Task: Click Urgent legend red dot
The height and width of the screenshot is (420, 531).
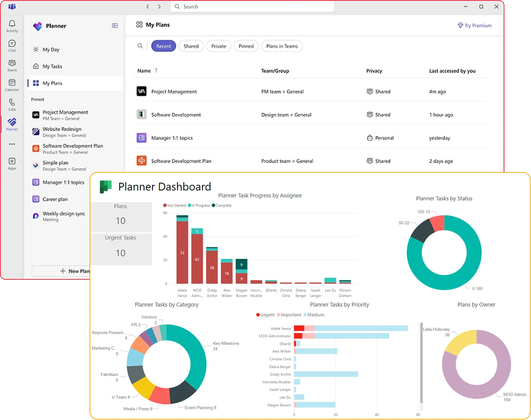Action: (x=258, y=315)
